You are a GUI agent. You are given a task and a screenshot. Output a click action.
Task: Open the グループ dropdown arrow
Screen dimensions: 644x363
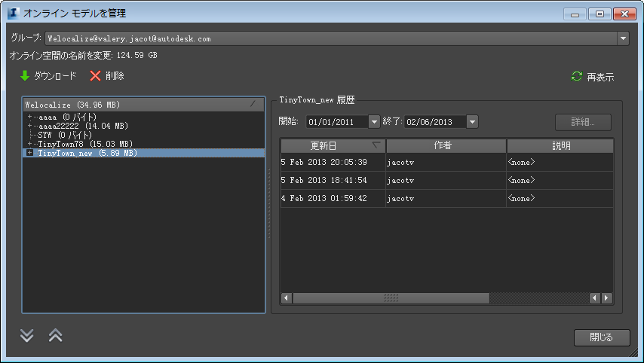[623, 38]
